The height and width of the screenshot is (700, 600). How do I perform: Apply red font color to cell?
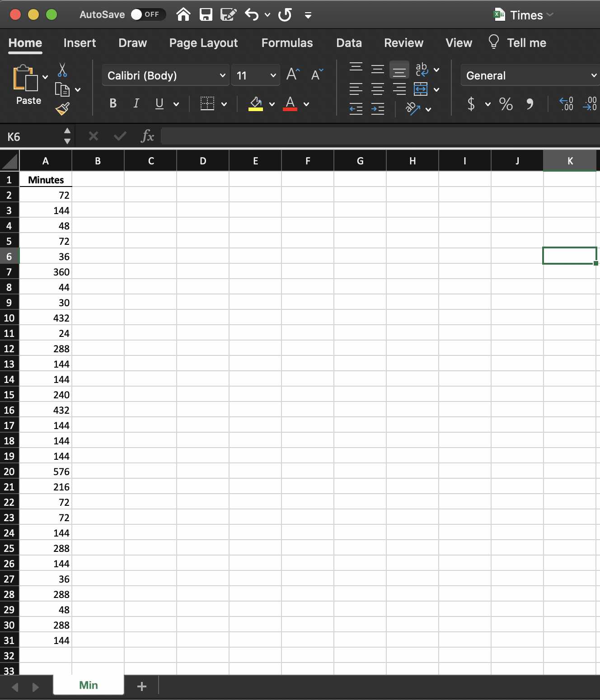[x=290, y=104]
